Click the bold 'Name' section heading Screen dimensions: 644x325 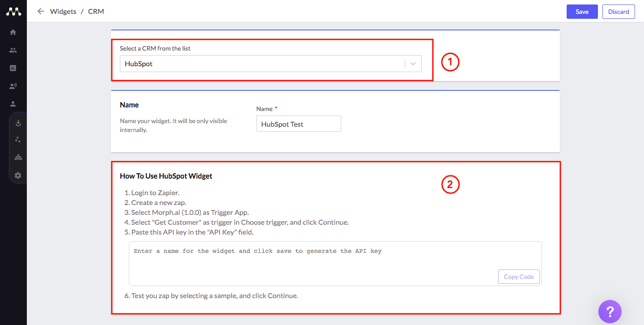(129, 105)
